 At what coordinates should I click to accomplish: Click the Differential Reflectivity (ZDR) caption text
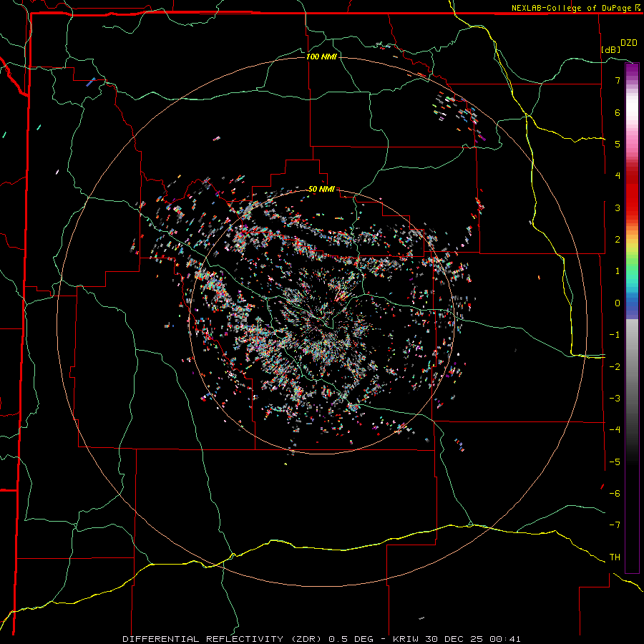coord(223,639)
